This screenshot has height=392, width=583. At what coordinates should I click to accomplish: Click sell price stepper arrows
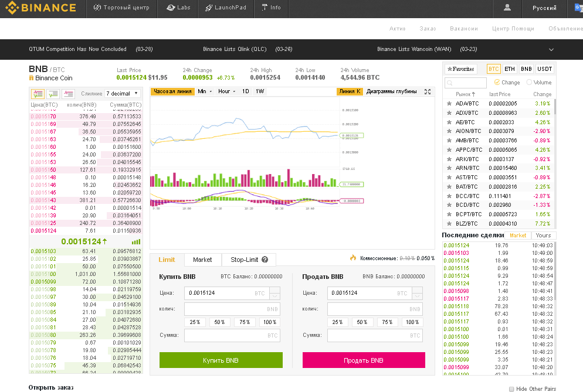(417, 293)
